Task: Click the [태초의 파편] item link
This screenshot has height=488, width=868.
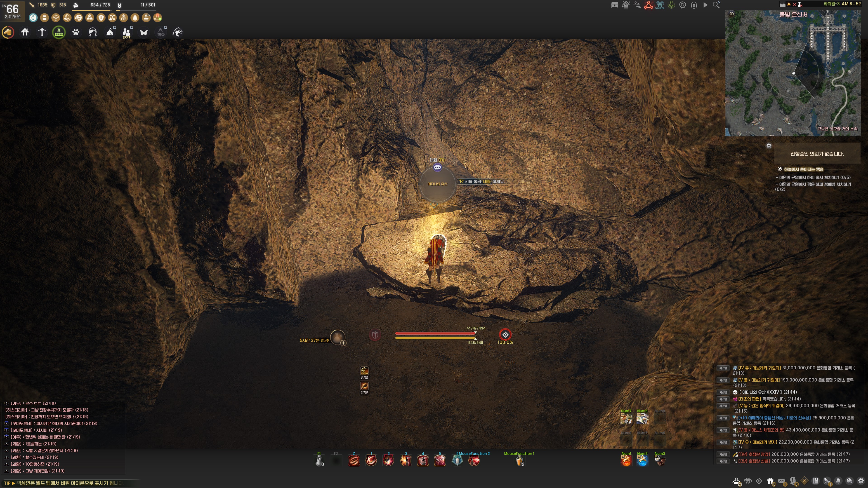Action: click(749, 399)
